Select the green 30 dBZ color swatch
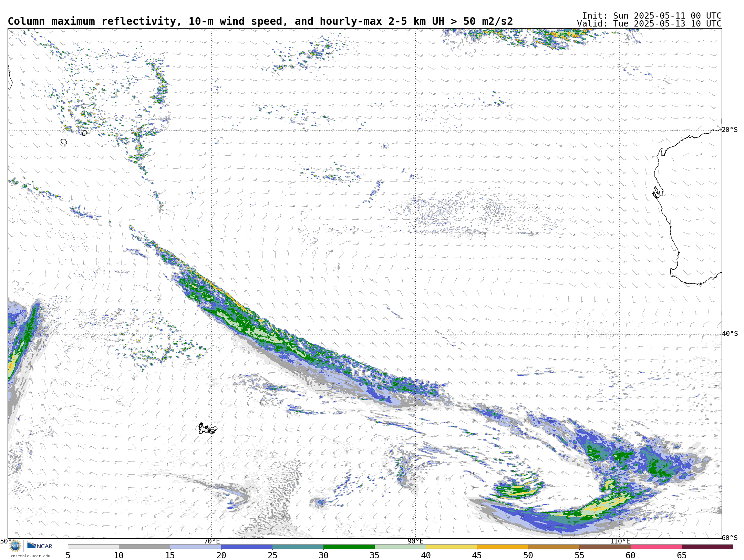 [349, 547]
